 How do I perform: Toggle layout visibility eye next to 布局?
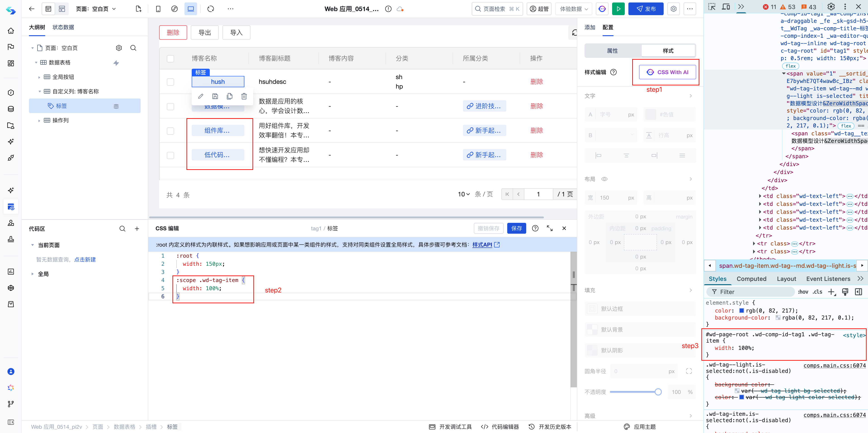point(604,179)
